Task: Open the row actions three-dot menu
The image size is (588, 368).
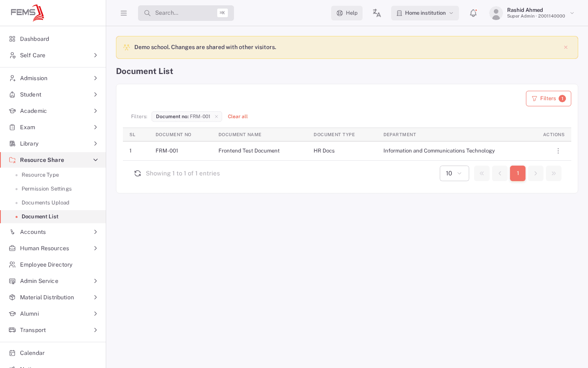Action: click(x=558, y=151)
